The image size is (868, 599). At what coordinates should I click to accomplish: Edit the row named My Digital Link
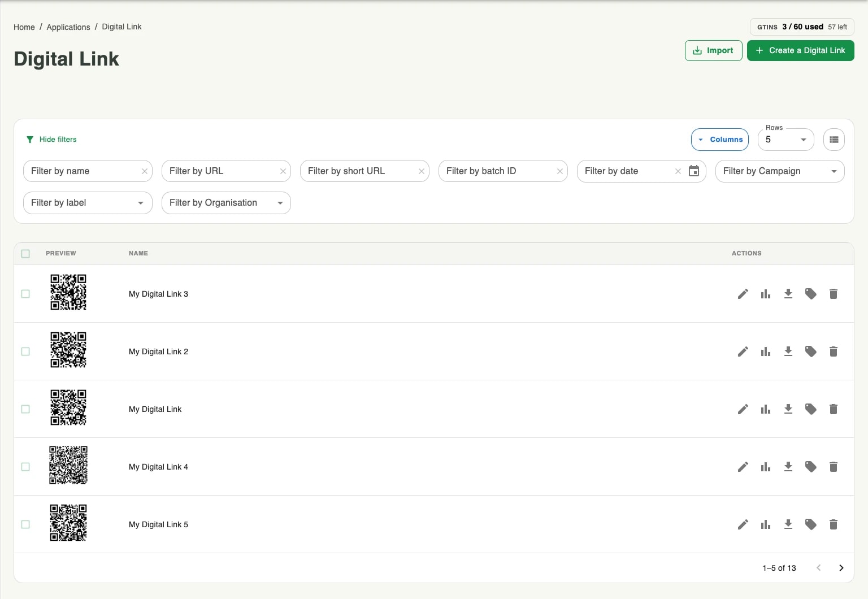(x=743, y=409)
